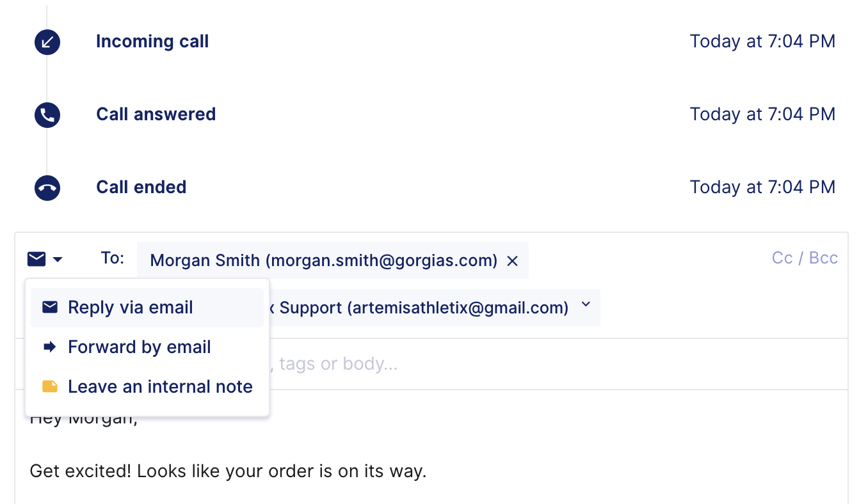The width and height of the screenshot is (868, 504).
Task: Open the Cc / Bcc fields
Action: [805, 258]
